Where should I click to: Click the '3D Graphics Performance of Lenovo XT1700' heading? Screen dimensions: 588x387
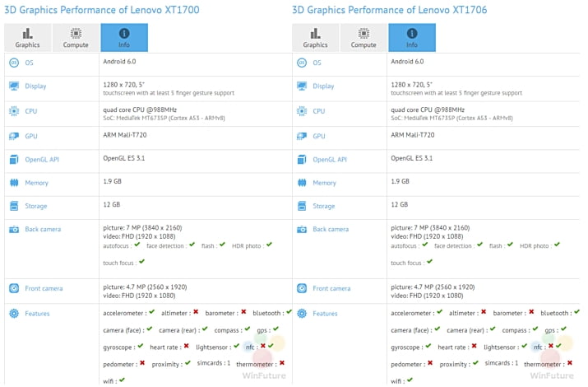pyautogui.click(x=102, y=10)
